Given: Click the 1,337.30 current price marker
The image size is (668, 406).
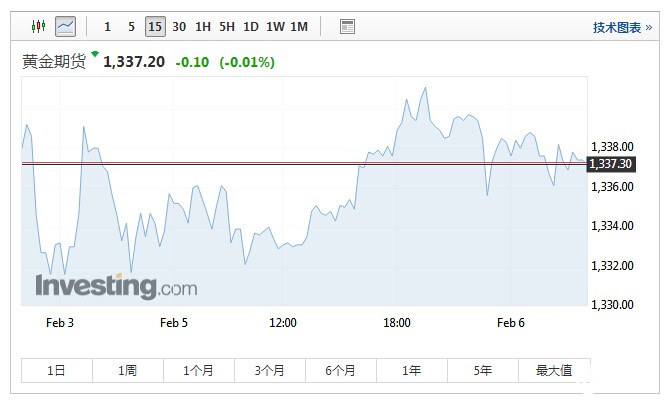Looking at the screenshot, I should tap(611, 163).
